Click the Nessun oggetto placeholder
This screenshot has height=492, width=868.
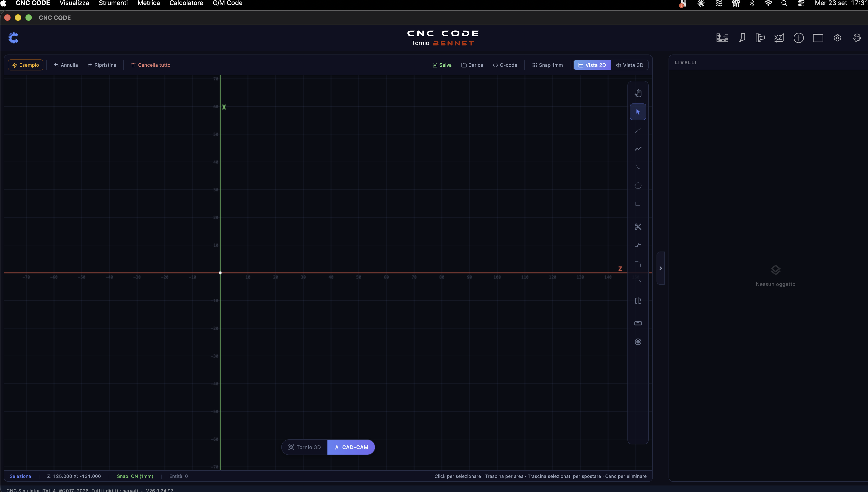point(775,284)
